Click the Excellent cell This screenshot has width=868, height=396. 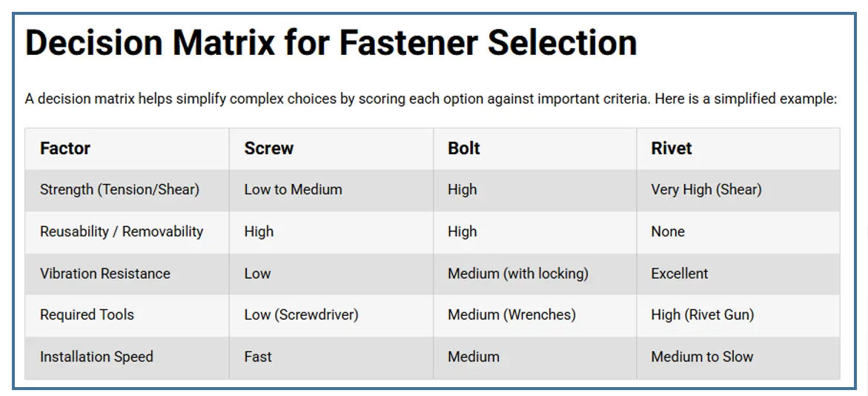pyautogui.click(x=679, y=274)
